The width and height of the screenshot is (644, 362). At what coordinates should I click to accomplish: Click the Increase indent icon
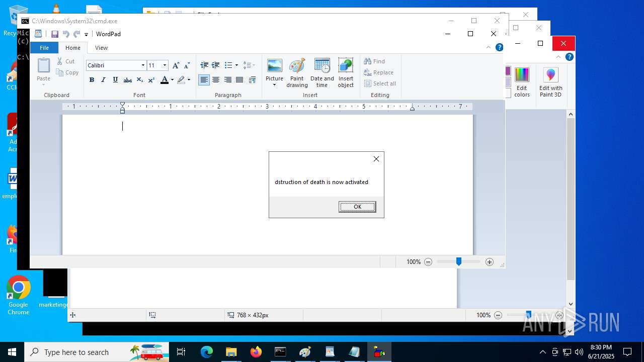click(215, 65)
